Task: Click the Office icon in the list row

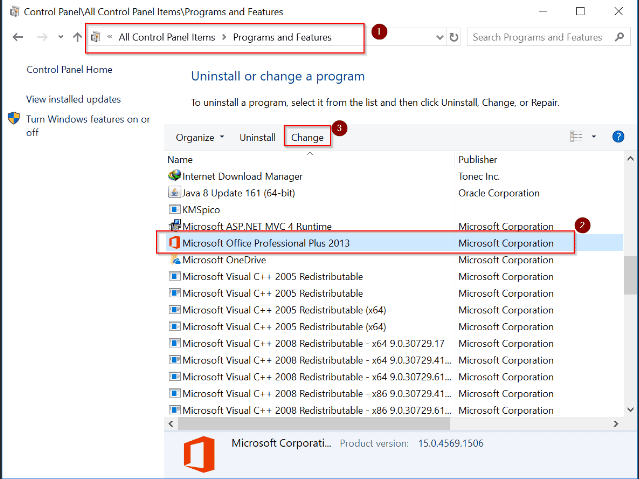Action: point(174,243)
